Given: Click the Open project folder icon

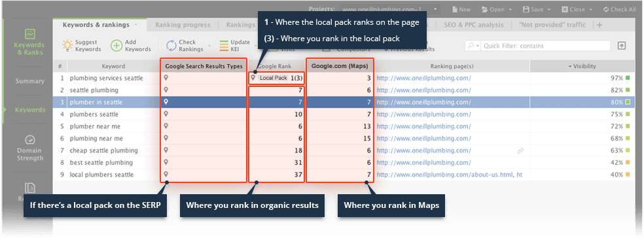Looking at the screenshot, I should pyautogui.click(x=485, y=9).
